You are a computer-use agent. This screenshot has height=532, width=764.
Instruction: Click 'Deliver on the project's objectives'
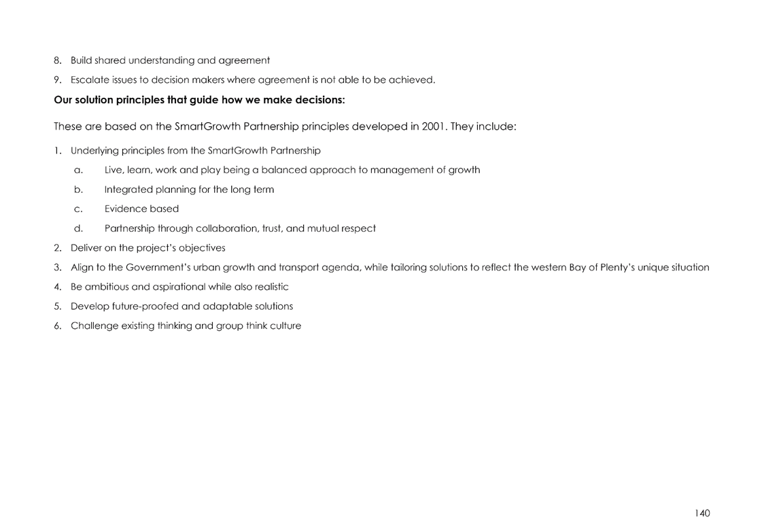[x=148, y=248]
